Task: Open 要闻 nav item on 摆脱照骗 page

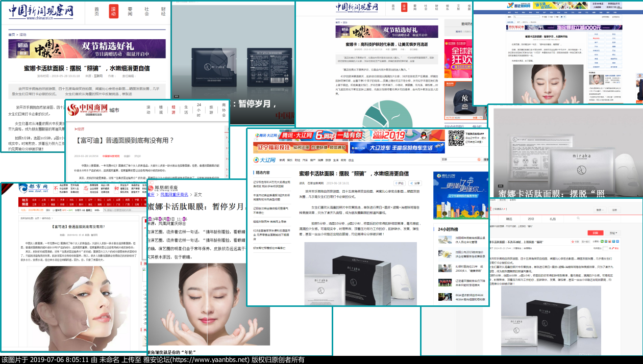Action: [130, 12]
